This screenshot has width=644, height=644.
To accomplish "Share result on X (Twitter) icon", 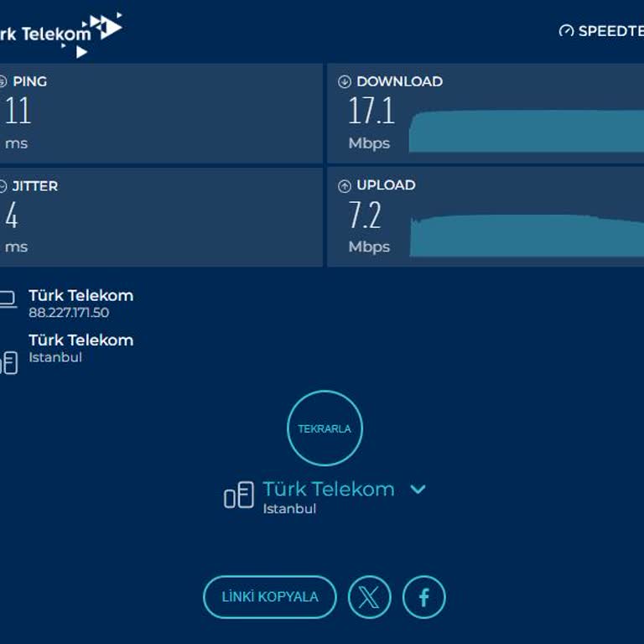I will point(369,597).
